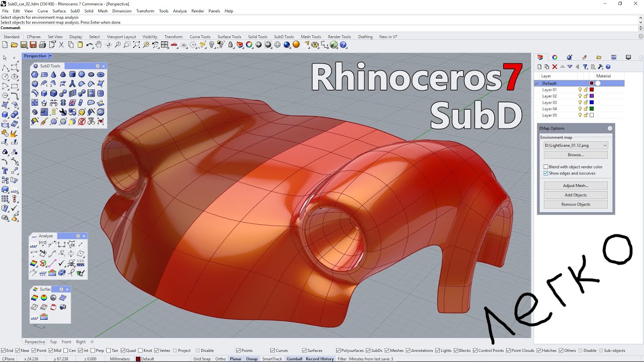Viewport: 644px width, 362px height.
Task: Enable the Perp osnap checkbox
Action: (x=94, y=350)
